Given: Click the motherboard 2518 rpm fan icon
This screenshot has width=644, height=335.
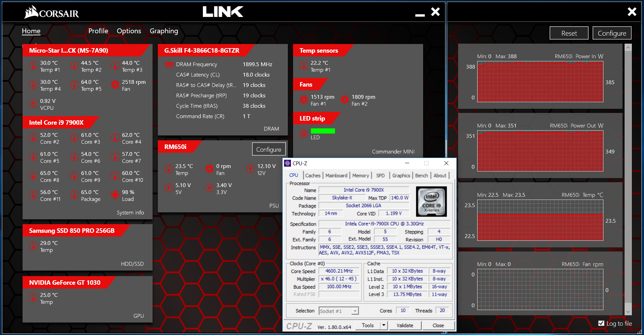Looking at the screenshot, I should tap(115, 85).
